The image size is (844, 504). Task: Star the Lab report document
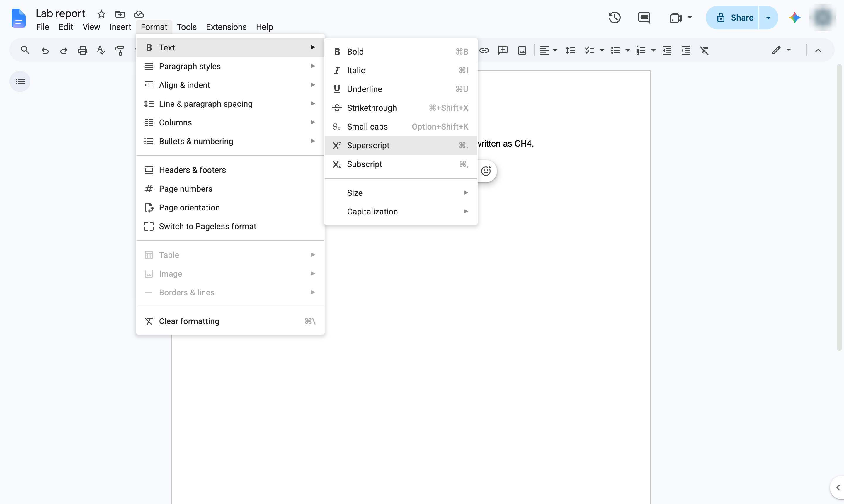(101, 14)
